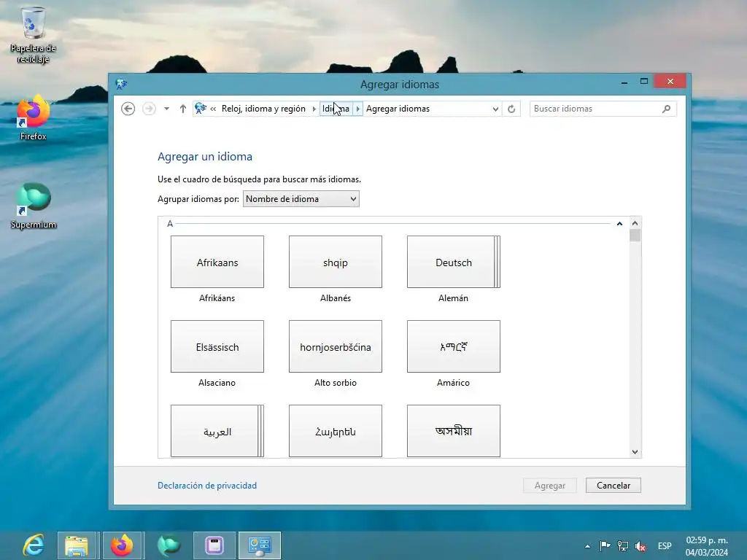Click the Control Panel taskbar button
This screenshot has height=560, width=747.
[x=260, y=545]
